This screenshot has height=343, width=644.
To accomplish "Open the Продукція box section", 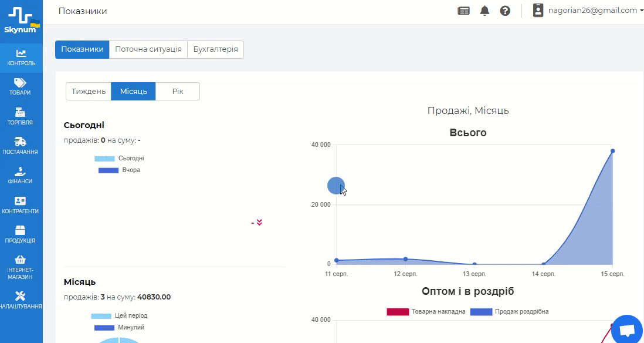I will 21,235.
